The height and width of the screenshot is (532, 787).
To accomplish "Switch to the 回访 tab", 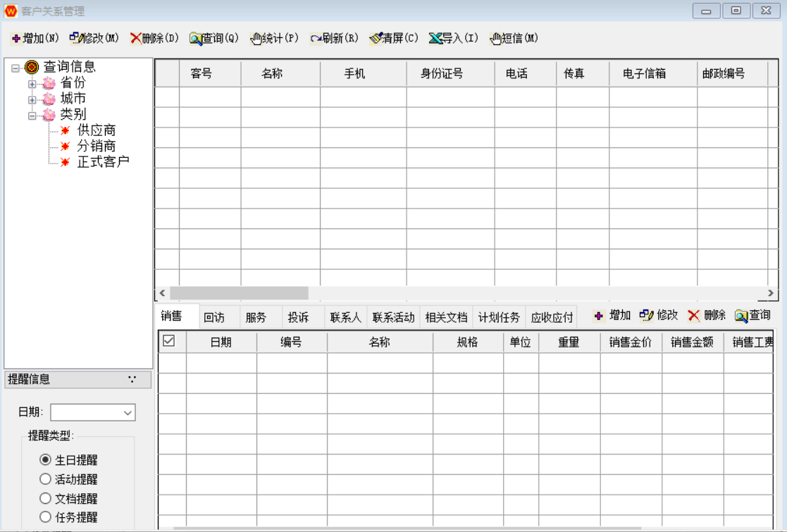I will [214, 318].
